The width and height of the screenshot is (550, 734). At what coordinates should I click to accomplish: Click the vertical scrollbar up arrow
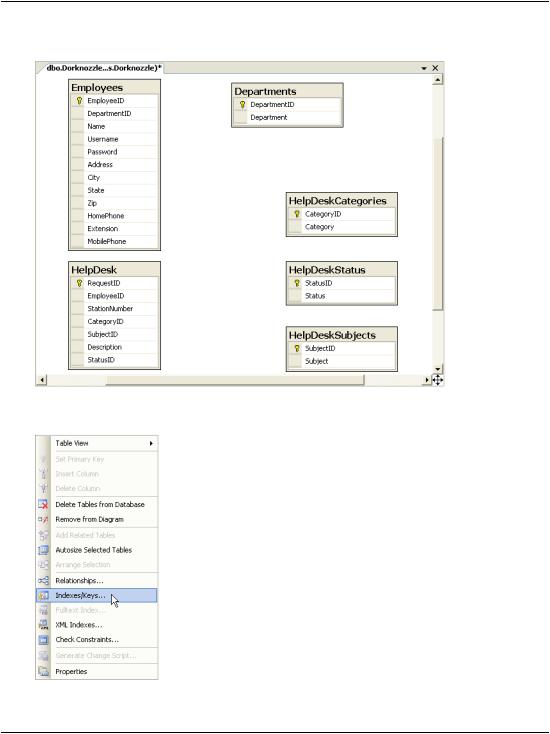[x=437, y=80]
